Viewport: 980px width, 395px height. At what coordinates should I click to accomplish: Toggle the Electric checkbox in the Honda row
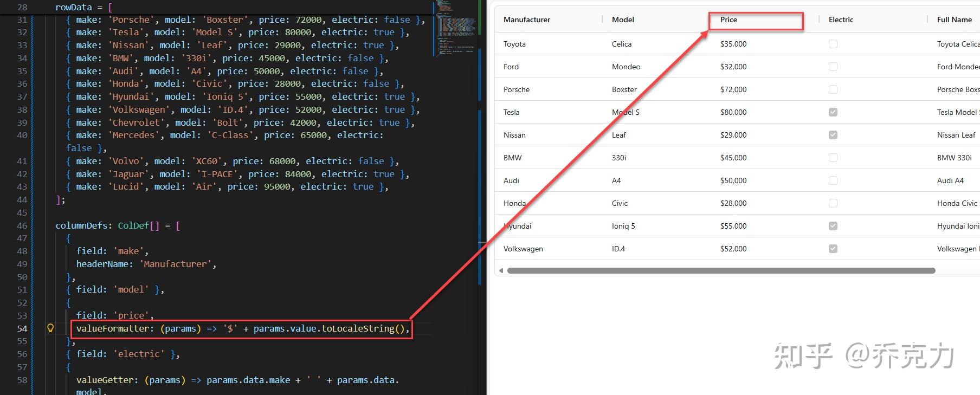[833, 203]
